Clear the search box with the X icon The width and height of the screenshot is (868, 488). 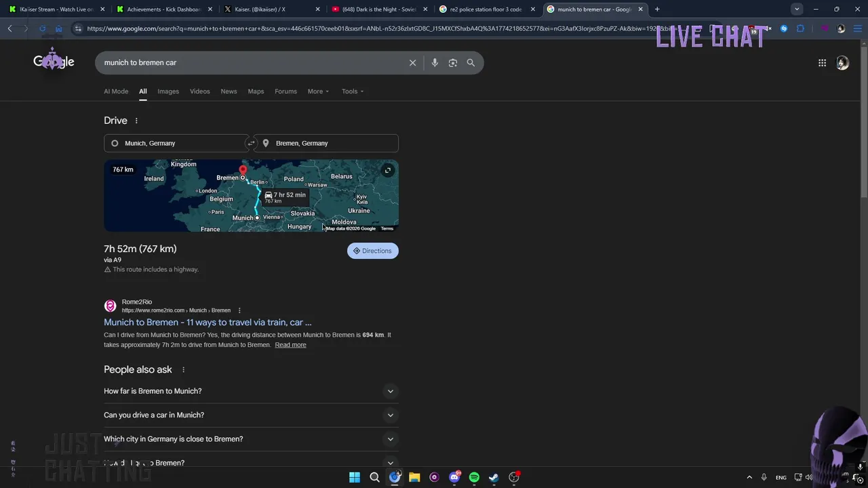click(412, 62)
